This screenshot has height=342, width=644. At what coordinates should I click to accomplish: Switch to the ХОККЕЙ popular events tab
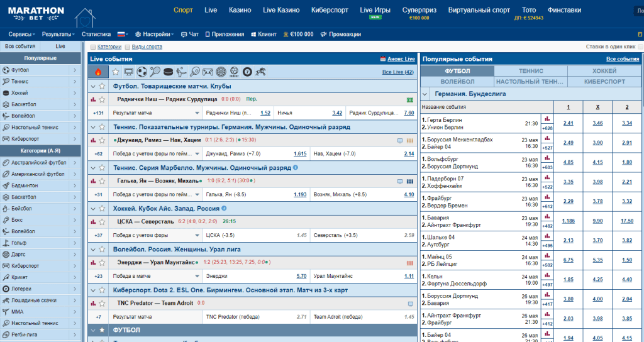point(604,72)
